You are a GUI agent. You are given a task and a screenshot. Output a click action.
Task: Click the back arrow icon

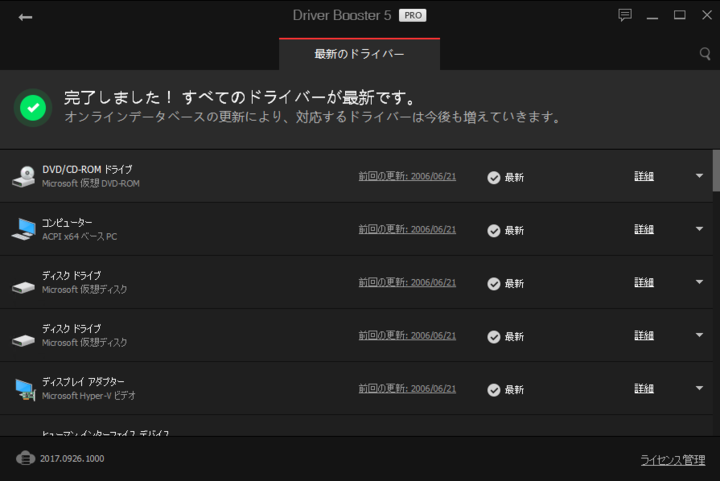tap(25, 17)
